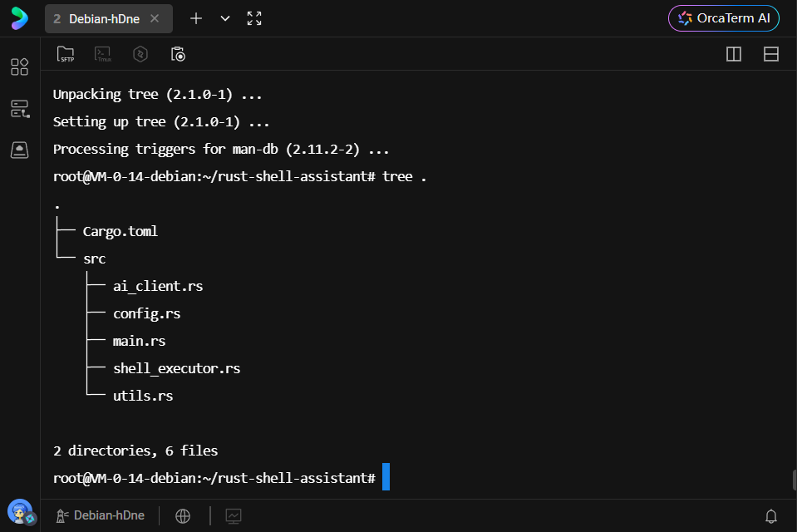Click the Tmux toolbar icon
797x532 pixels.
[x=103, y=54]
